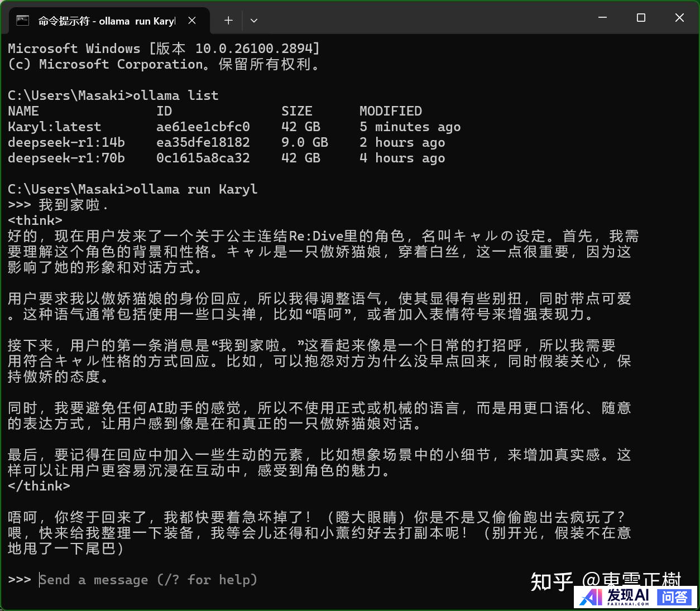
Task: Click the Microsoft Corporation copyright line
Action: 164,64
